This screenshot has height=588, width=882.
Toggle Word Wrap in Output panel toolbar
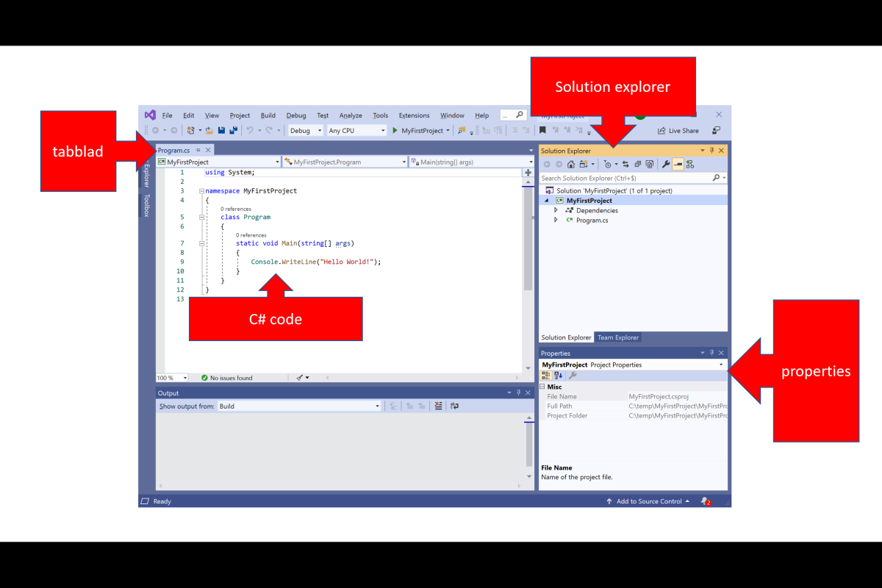454,406
